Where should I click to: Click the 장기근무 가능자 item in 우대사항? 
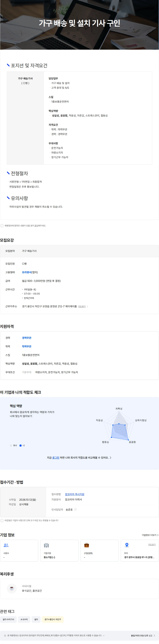[x=60, y=157]
